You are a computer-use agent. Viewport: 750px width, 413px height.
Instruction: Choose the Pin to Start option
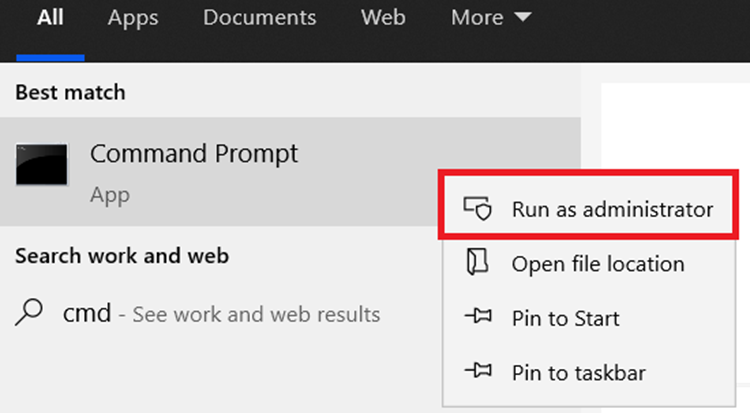click(566, 319)
